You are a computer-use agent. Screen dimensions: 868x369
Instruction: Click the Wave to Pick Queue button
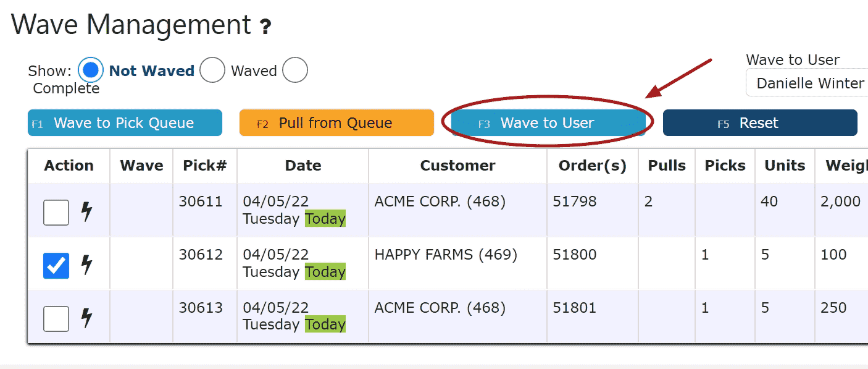[125, 123]
